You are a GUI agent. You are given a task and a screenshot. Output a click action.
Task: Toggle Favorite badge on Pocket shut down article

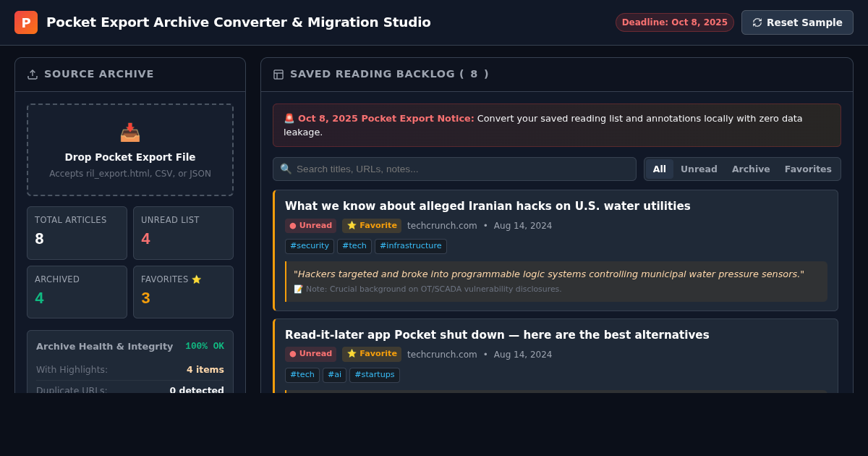point(372,355)
